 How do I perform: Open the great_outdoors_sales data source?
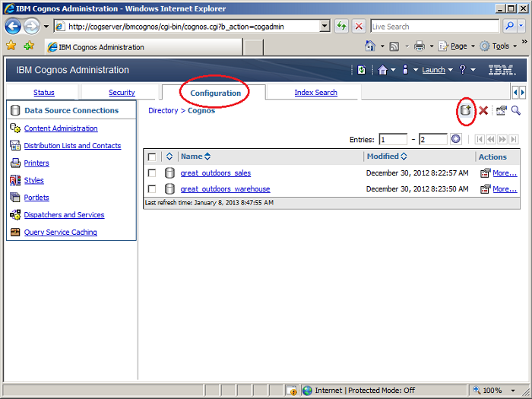coord(215,173)
